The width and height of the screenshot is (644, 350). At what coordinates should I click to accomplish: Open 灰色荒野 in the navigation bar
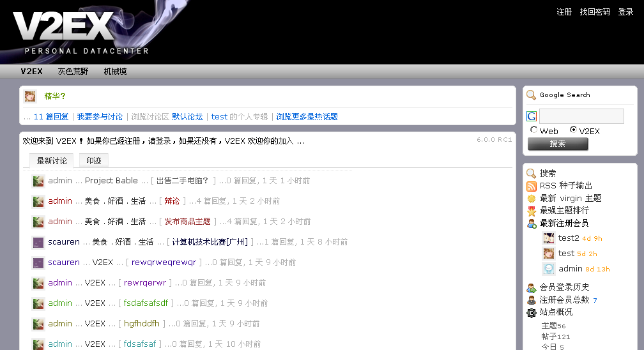click(73, 71)
